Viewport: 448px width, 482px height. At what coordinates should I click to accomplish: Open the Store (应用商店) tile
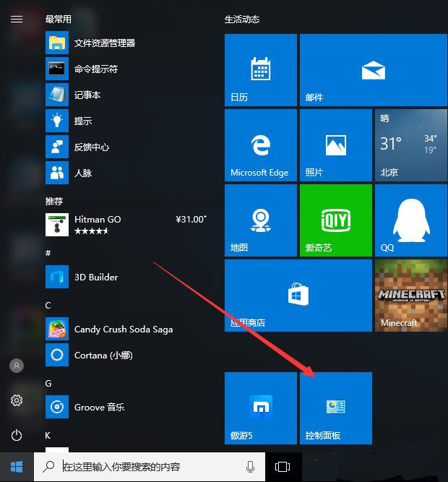tap(298, 296)
